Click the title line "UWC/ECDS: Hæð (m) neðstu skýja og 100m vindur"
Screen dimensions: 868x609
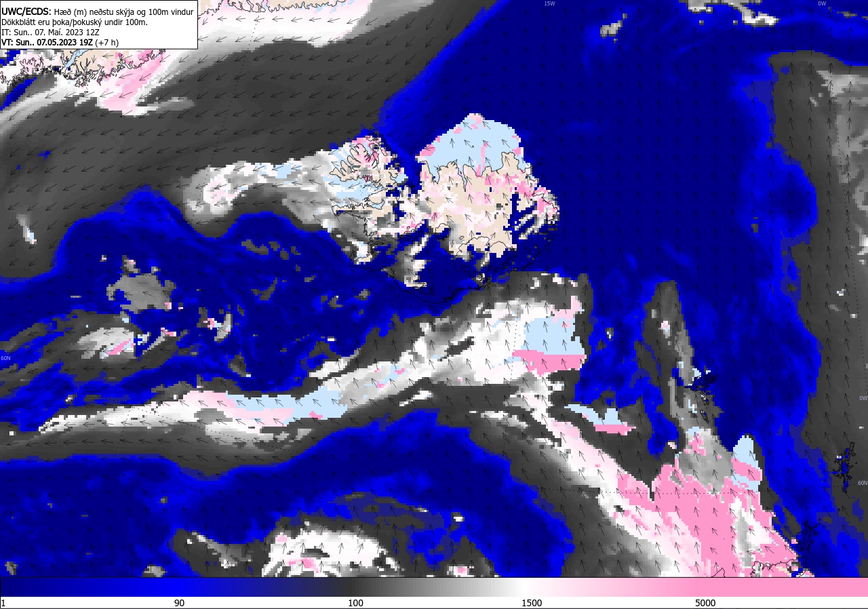[98, 12]
